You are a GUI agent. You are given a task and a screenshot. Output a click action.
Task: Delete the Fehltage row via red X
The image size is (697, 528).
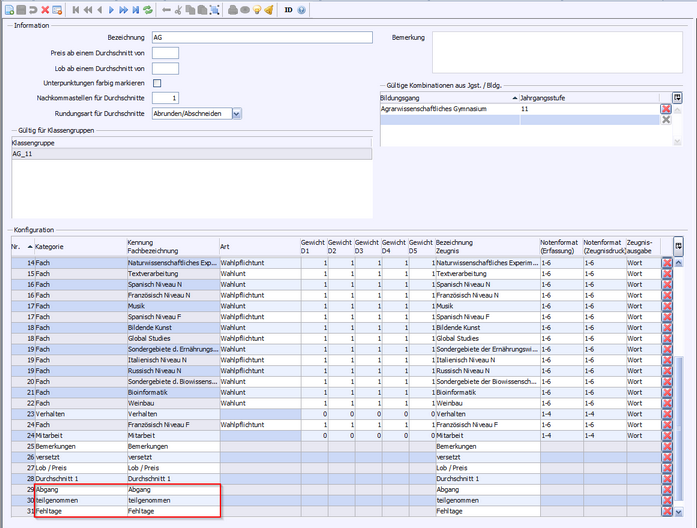tap(667, 511)
